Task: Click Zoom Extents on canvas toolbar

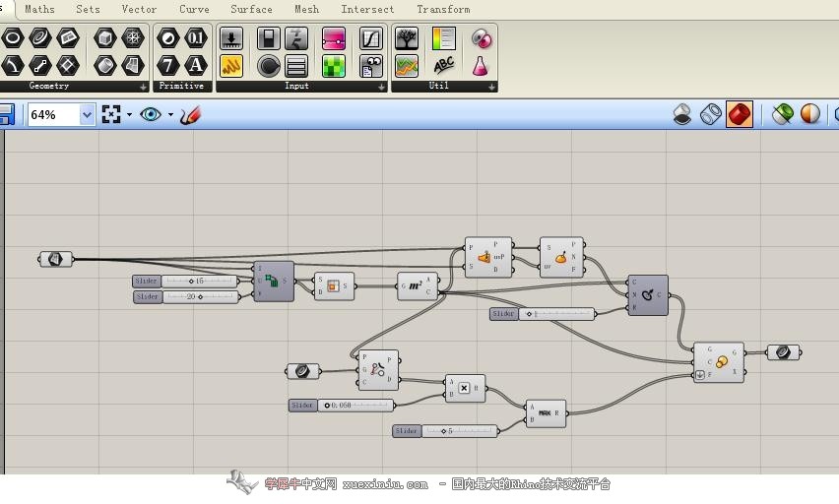Action: (111, 114)
